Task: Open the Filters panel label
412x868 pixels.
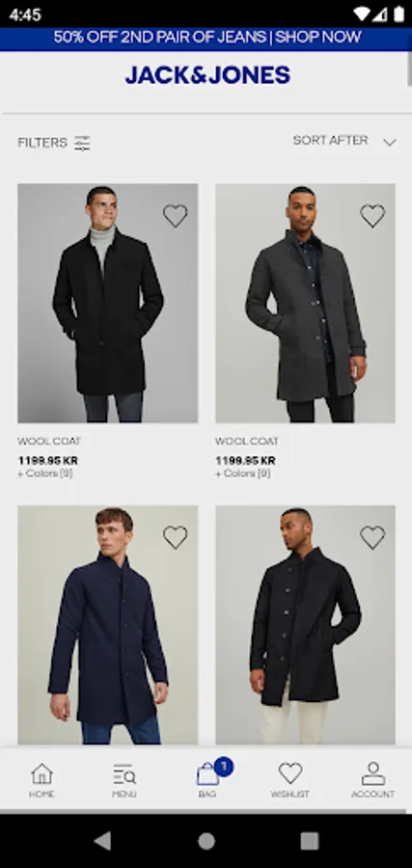Action: pyautogui.click(x=42, y=143)
